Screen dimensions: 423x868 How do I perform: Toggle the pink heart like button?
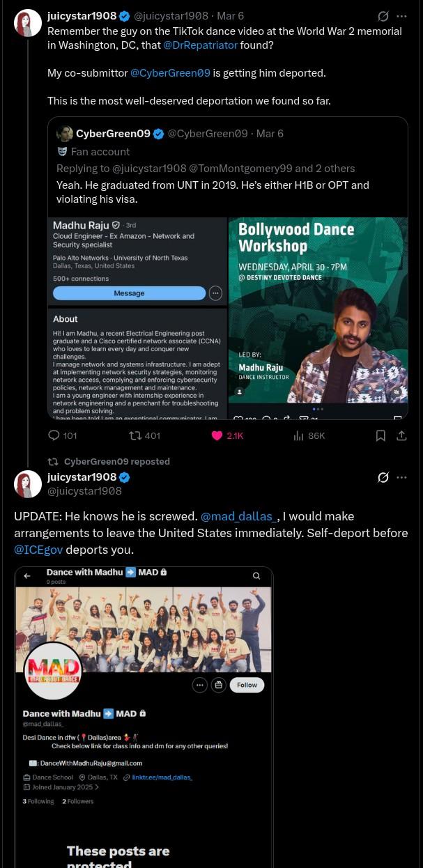(217, 435)
